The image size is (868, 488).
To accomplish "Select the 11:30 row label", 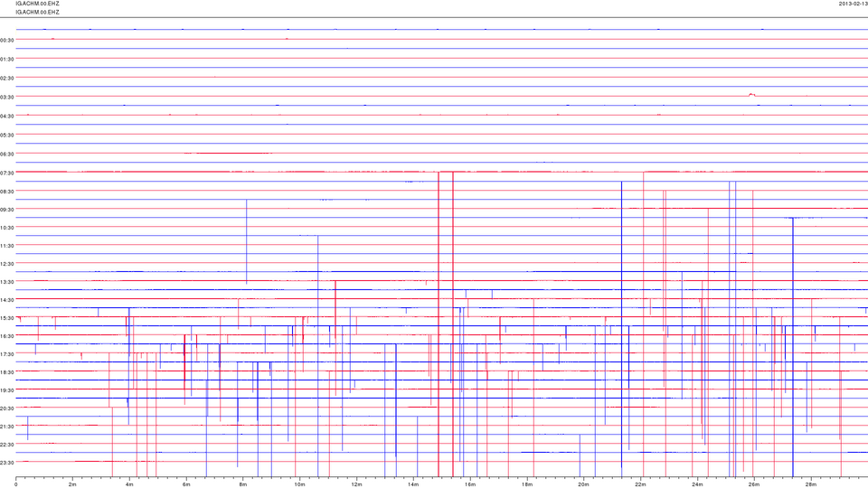I will click(6, 246).
